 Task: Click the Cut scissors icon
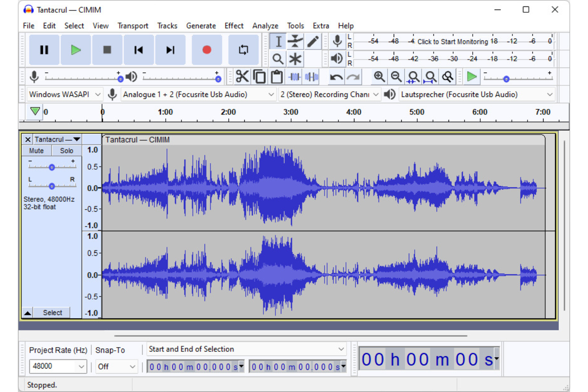click(x=242, y=76)
